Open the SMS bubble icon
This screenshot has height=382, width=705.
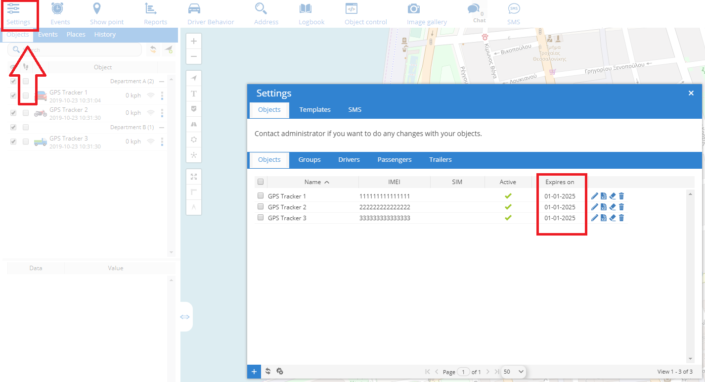coord(514,9)
